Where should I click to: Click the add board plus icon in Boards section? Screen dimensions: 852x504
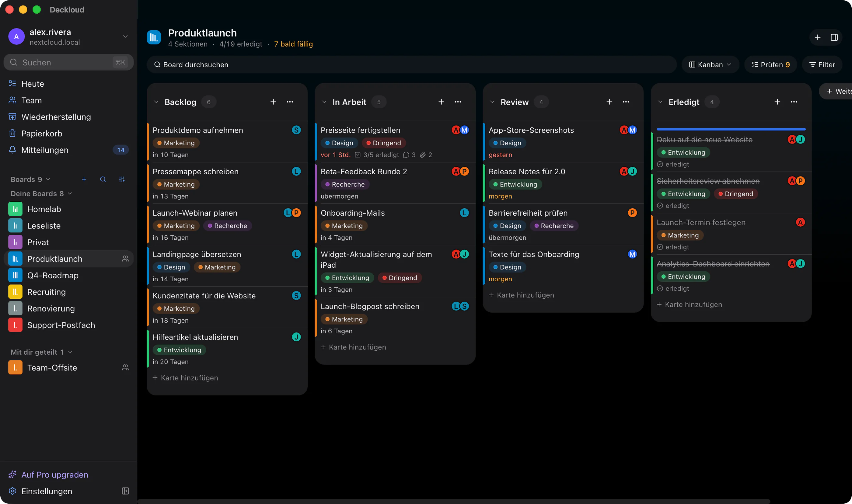click(x=84, y=179)
